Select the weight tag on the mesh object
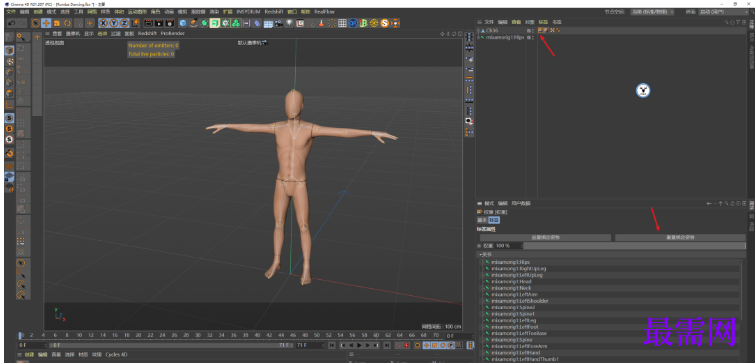This screenshot has width=755, height=363. pyautogui.click(x=540, y=30)
